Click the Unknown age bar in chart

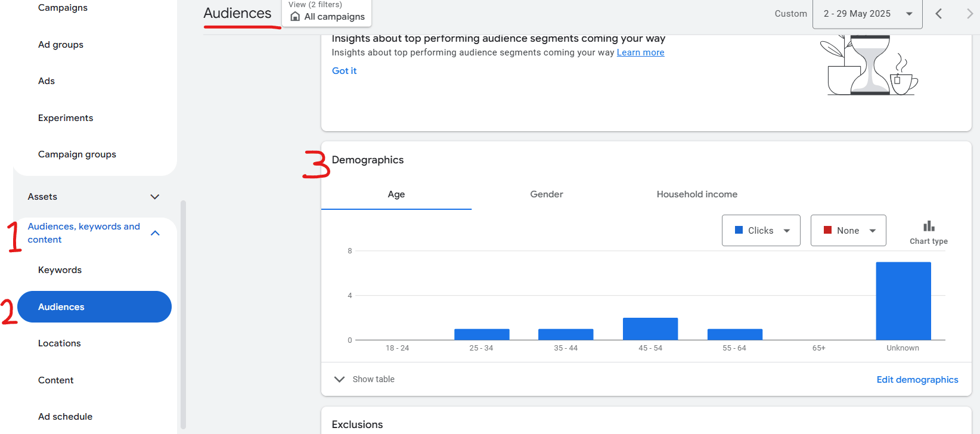(x=903, y=301)
